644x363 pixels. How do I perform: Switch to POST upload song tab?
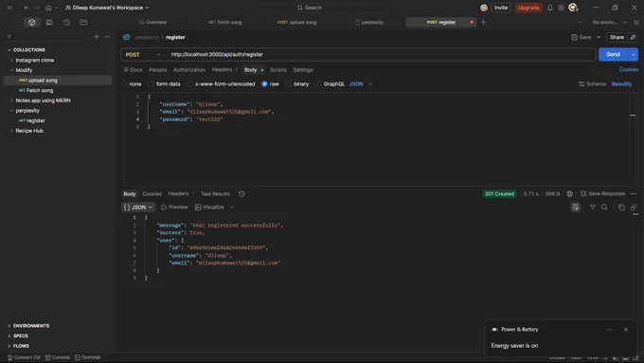click(297, 22)
